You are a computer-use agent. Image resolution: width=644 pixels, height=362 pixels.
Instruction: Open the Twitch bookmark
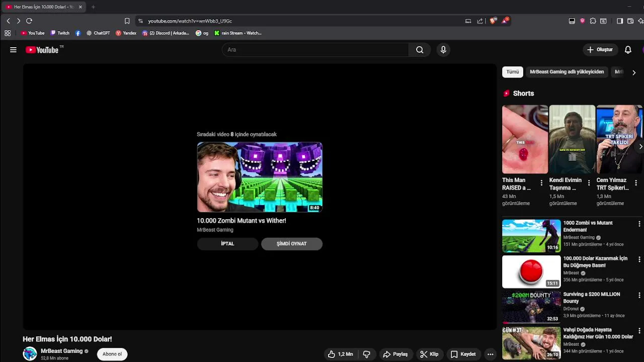pos(60,33)
